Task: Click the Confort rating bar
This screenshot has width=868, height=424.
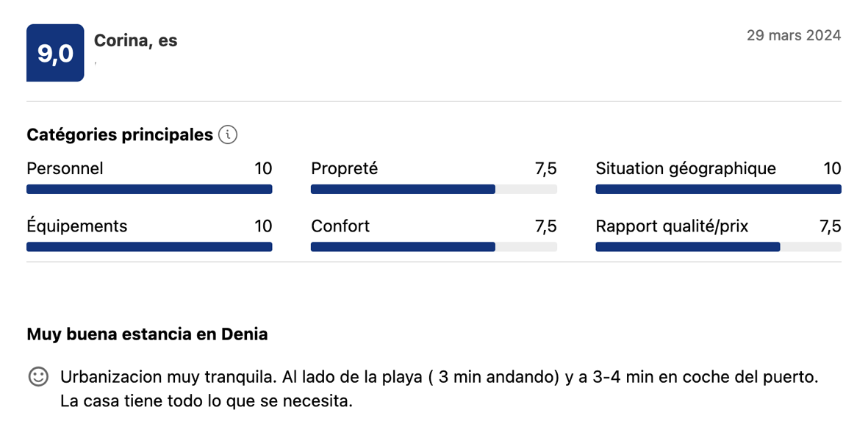Action: point(434,247)
